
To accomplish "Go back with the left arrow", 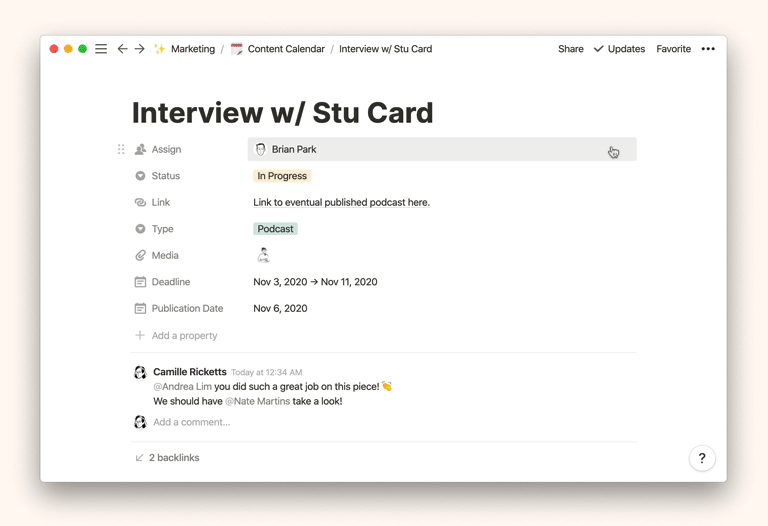I will tap(122, 49).
